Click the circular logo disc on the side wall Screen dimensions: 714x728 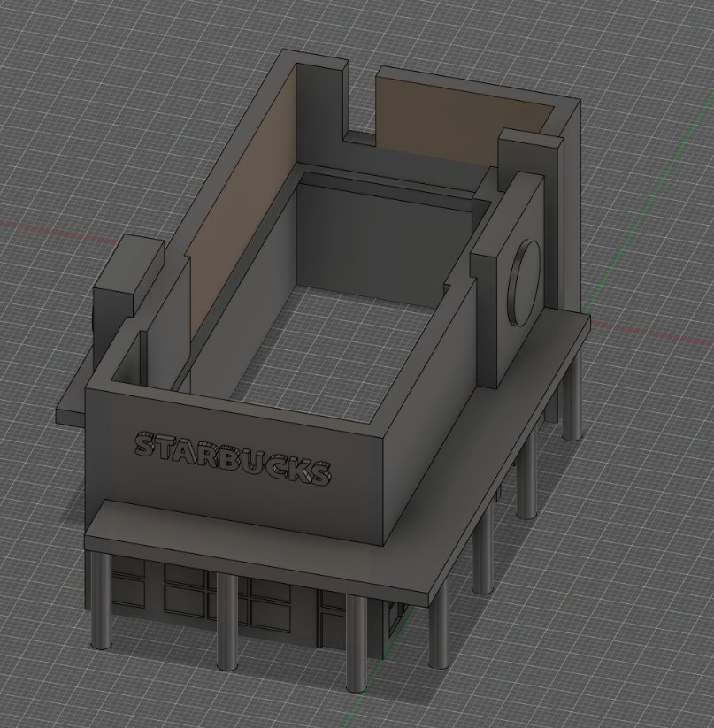525,282
